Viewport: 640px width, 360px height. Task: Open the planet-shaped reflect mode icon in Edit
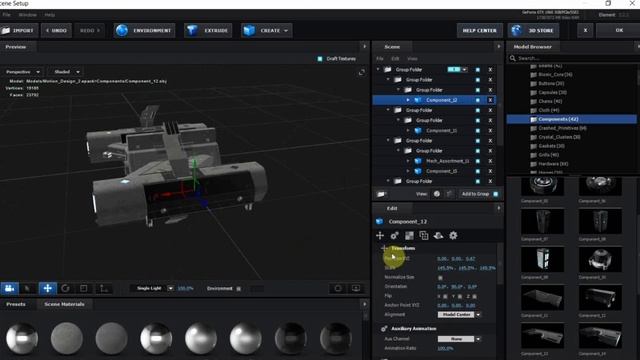(x=438, y=236)
